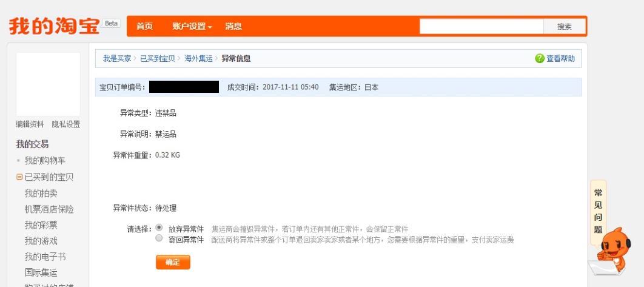Open 国际集运 in the sidebar
This screenshot has width=644, height=287.
click(x=41, y=273)
